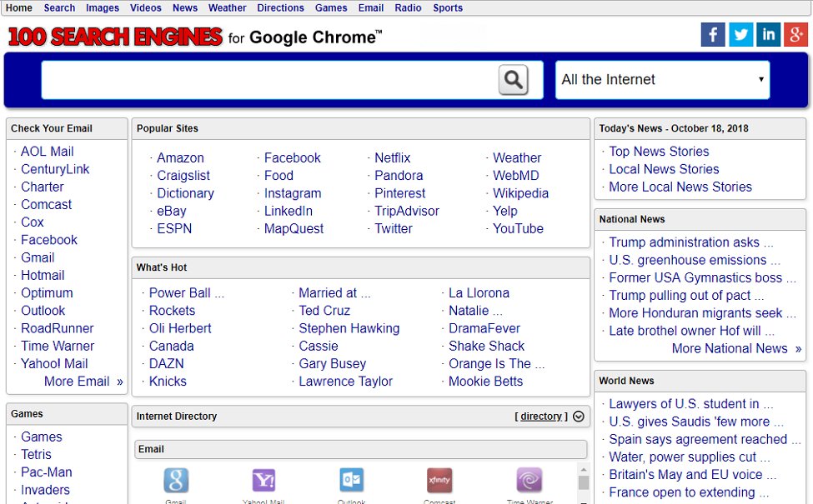Image resolution: width=813 pixels, height=504 pixels.
Task: Open the Gmail icon in Email directory
Action: click(x=176, y=480)
